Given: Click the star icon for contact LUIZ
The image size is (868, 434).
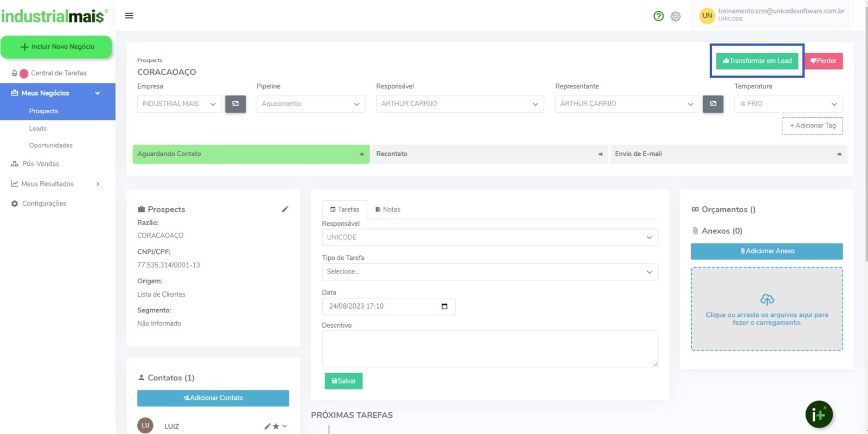Looking at the screenshot, I should [x=276, y=426].
